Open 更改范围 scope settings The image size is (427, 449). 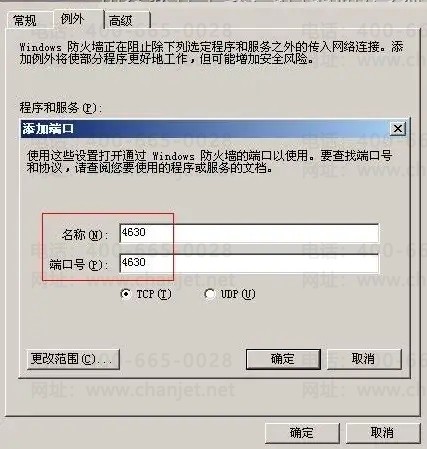(73, 359)
